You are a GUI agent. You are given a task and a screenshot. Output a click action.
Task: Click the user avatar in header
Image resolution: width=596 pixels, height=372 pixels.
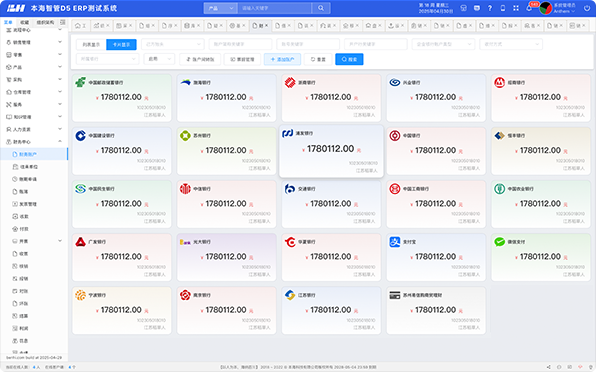point(546,8)
